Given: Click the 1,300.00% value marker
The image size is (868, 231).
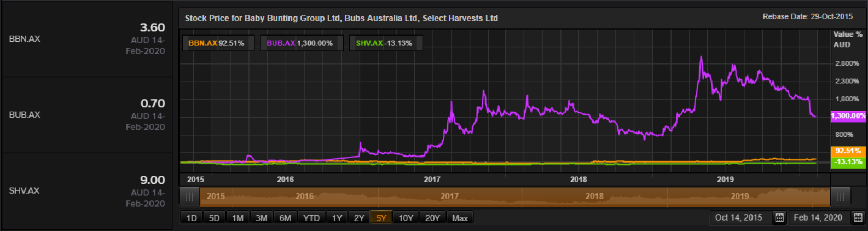Looking at the screenshot, I should tap(848, 116).
